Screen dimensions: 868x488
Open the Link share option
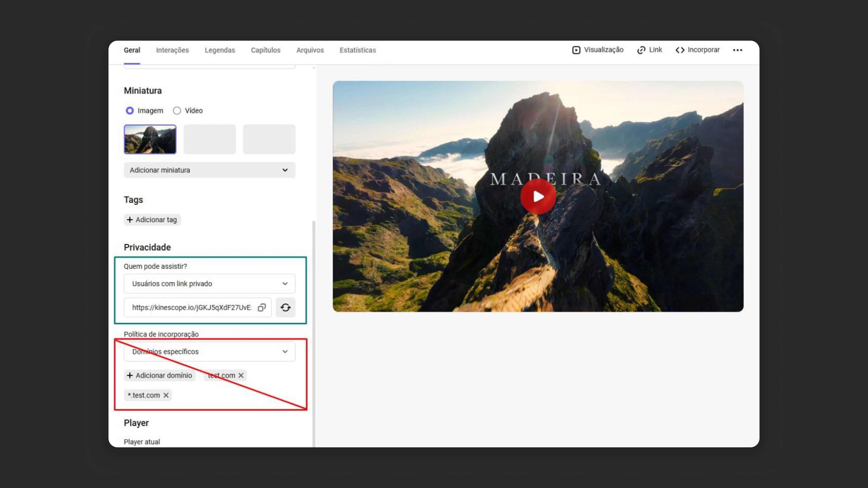click(649, 50)
